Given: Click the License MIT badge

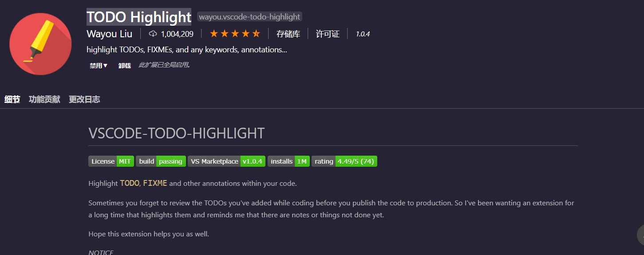Looking at the screenshot, I should pos(111,161).
